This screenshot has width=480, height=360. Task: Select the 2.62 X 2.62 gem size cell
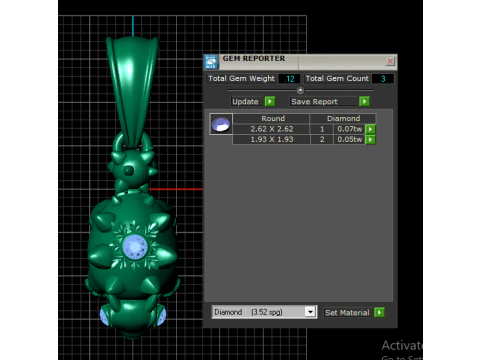272,129
